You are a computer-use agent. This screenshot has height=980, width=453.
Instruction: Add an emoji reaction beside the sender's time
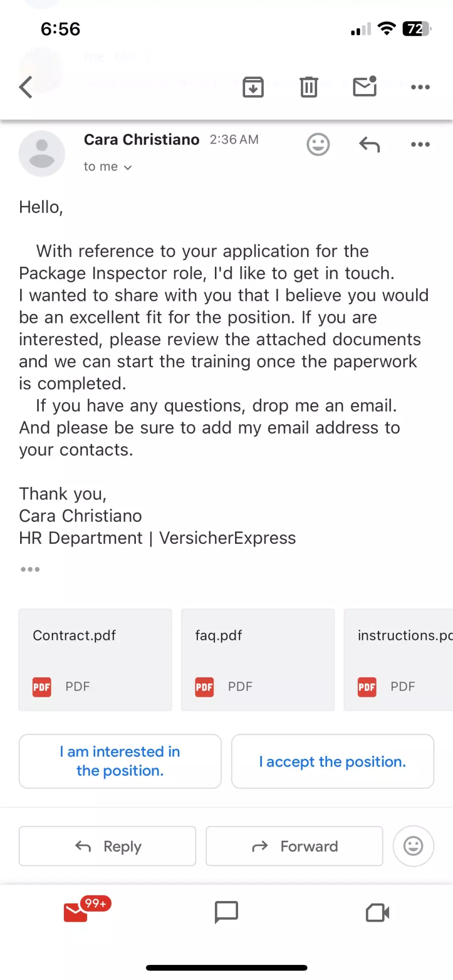click(318, 144)
